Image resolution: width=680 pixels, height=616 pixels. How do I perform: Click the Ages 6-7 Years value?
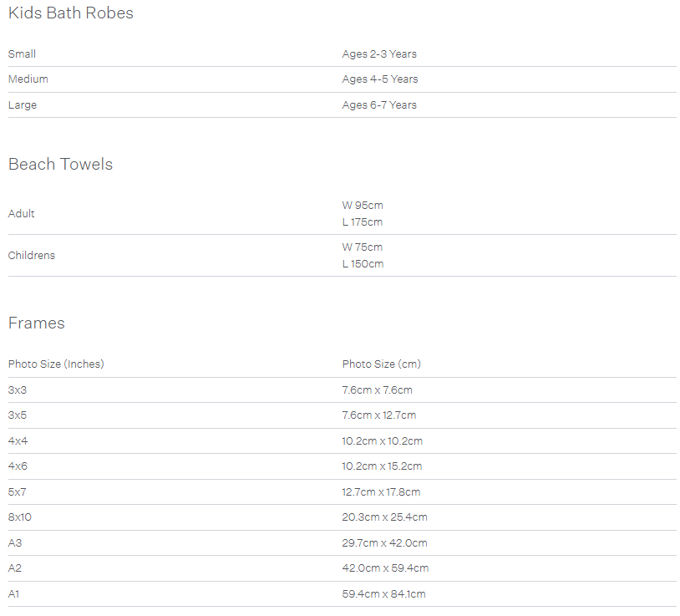coord(379,105)
